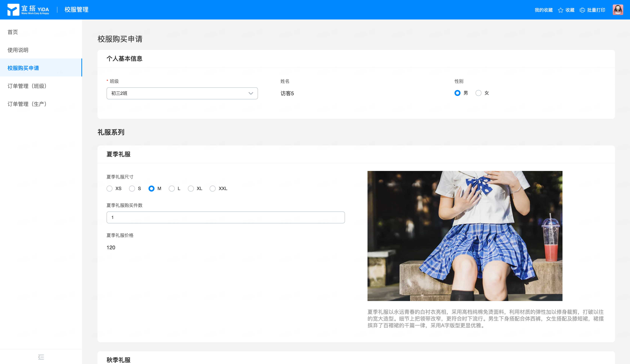This screenshot has height=364, width=630.
Task: Open the 初三2班 class combo box
Action: (175, 93)
